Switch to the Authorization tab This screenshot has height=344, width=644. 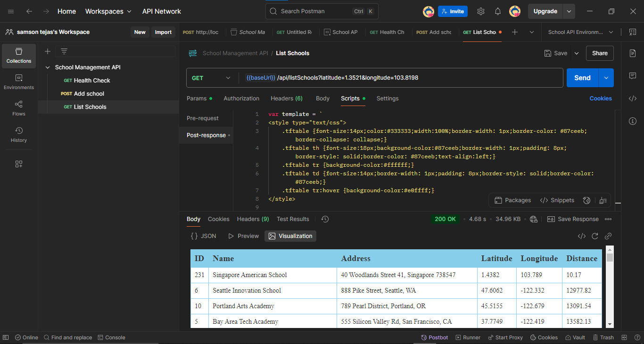[241, 98]
